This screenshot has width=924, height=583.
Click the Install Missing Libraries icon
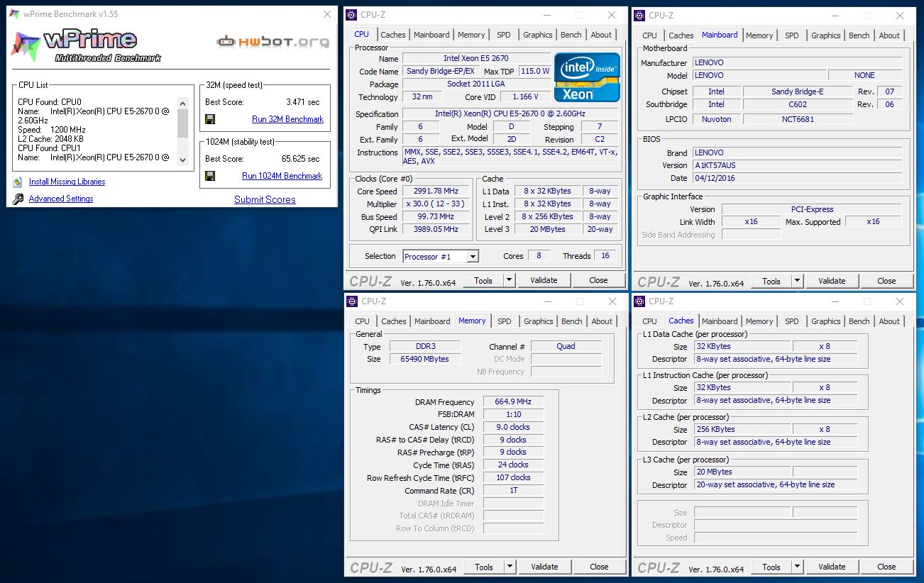point(18,182)
